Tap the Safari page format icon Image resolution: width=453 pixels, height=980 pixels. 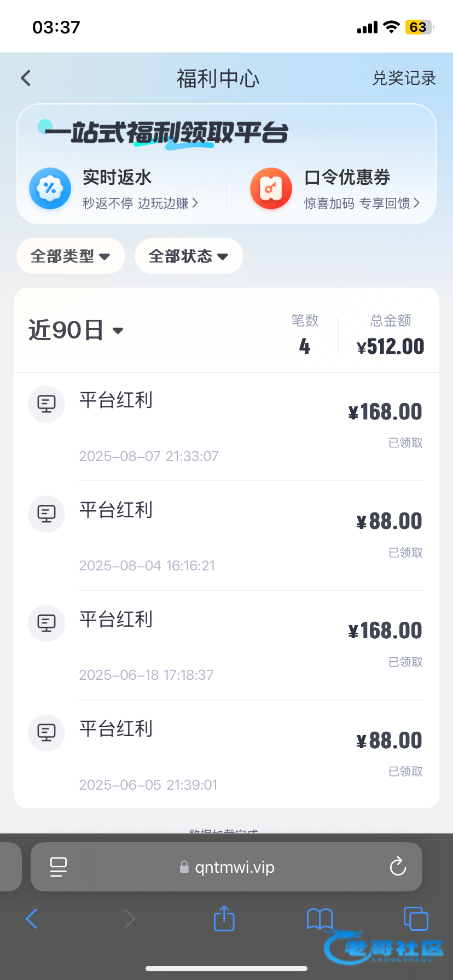(59, 867)
